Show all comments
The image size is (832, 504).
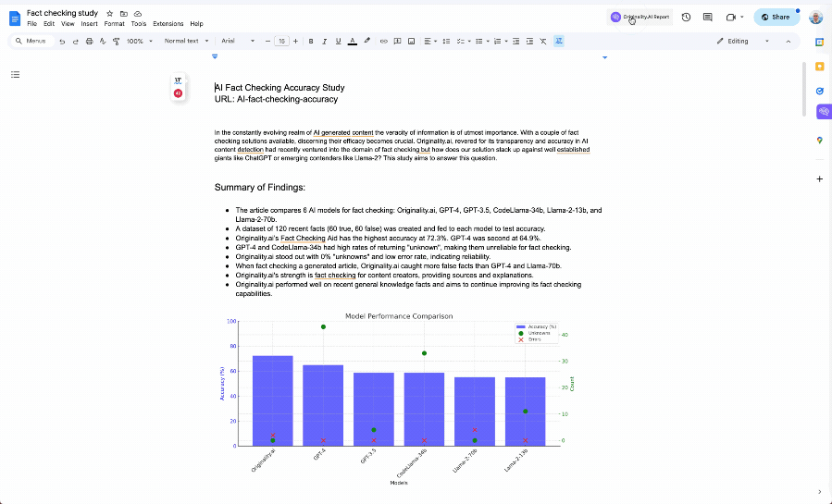click(x=707, y=17)
